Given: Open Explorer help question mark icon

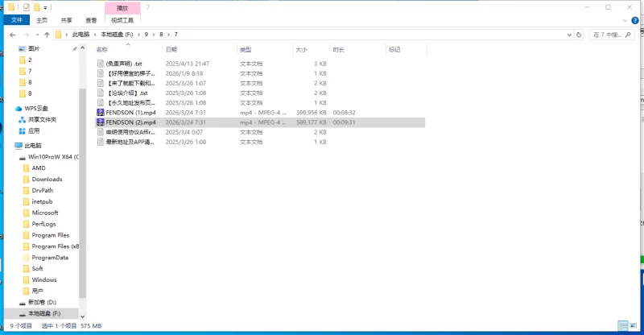Looking at the screenshot, I should (x=635, y=20).
